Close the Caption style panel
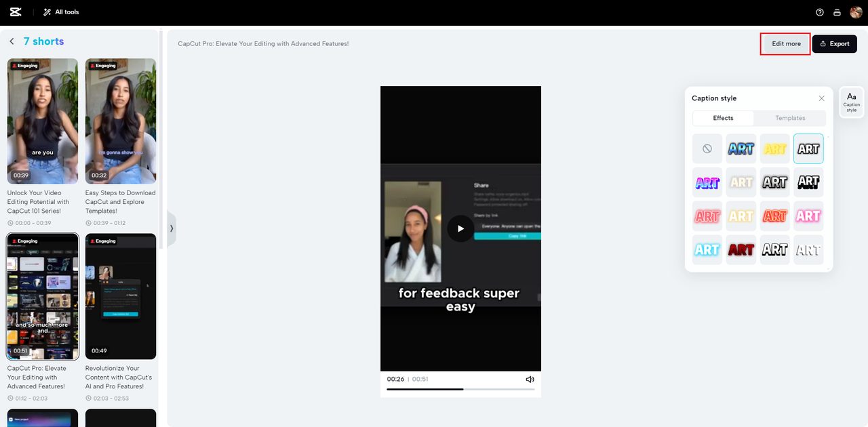This screenshot has height=427, width=868. [x=821, y=98]
